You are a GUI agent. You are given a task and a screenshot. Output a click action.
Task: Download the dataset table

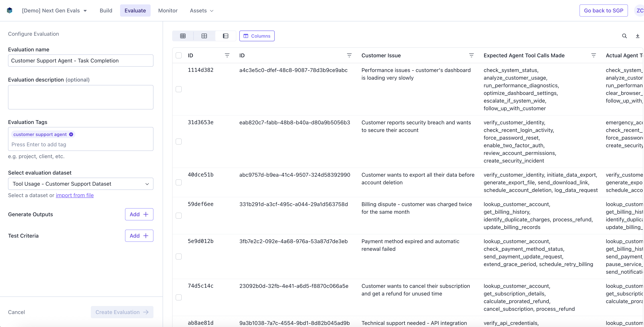pos(638,36)
